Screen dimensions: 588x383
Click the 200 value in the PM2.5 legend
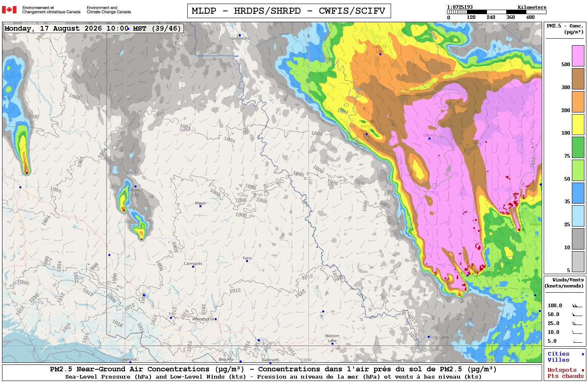566,110
